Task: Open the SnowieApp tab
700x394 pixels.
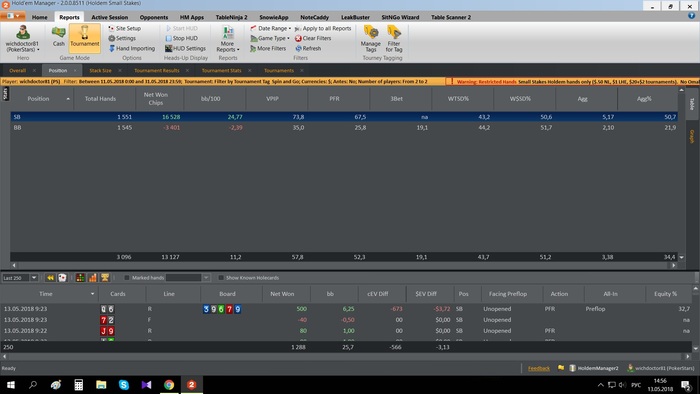Action: coord(274,17)
